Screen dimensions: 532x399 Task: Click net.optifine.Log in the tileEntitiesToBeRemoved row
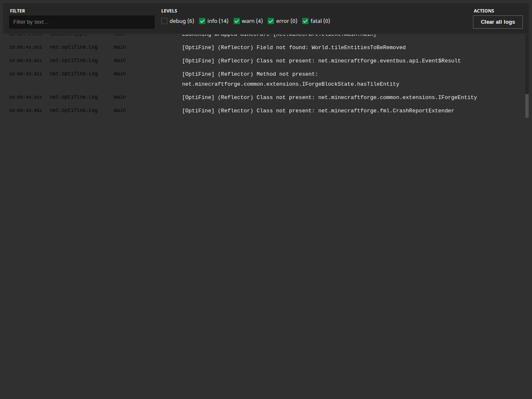click(x=74, y=47)
